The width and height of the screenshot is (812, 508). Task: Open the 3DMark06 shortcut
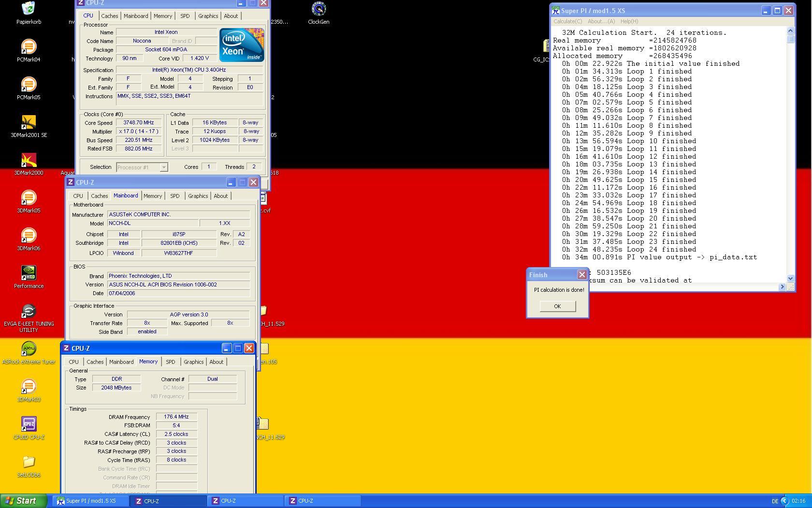point(29,236)
